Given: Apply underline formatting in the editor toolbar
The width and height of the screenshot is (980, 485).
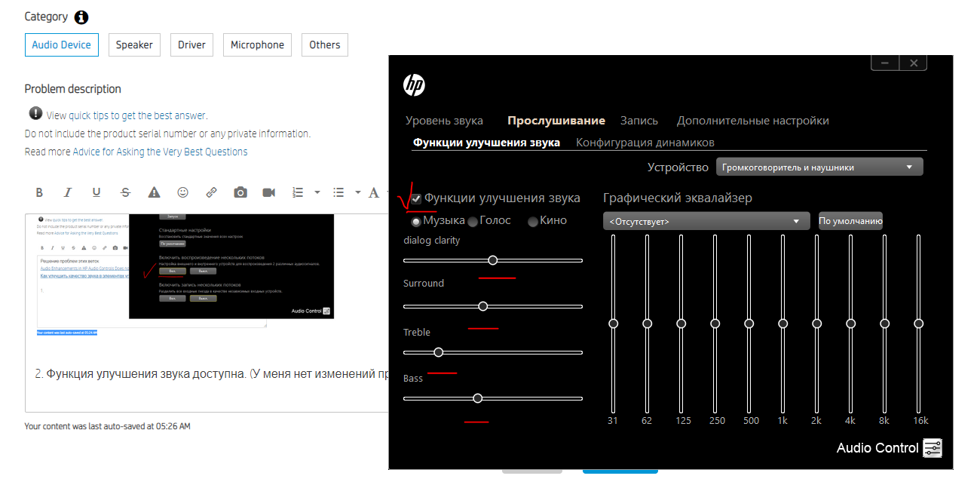Looking at the screenshot, I should [x=96, y=192].
